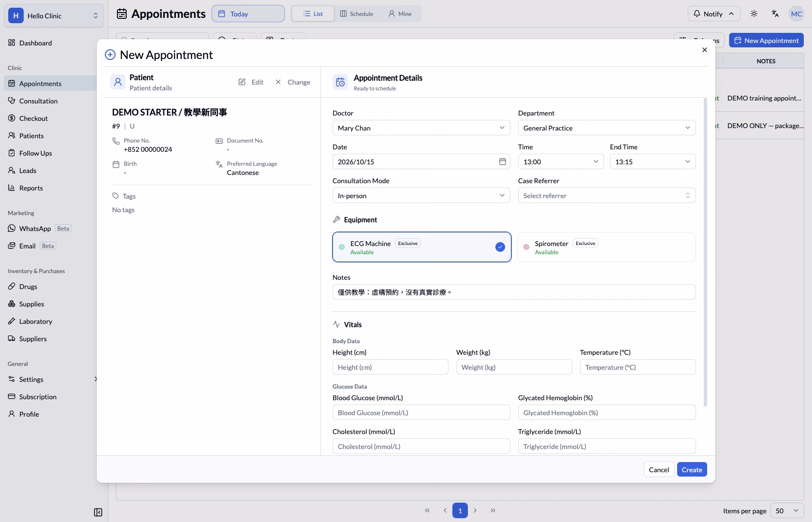Collapse the sidebar panel icon
Viewport: 812px width, 522px height.
pyautogui.click(x=98, y=512)
